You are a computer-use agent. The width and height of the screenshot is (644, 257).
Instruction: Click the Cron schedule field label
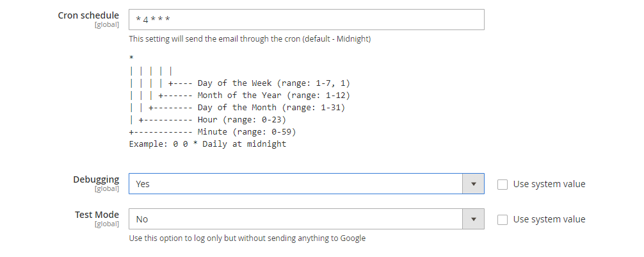[x=88, y=14]
